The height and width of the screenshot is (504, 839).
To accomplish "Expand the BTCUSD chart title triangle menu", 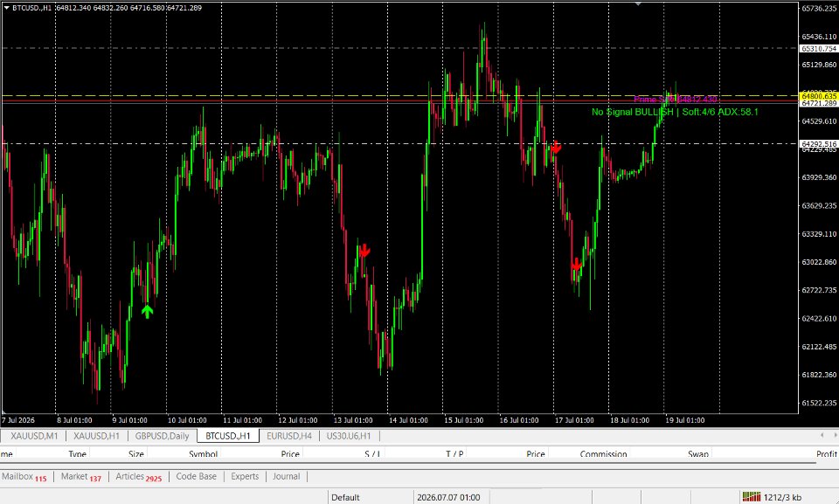I will coord(6,8).
